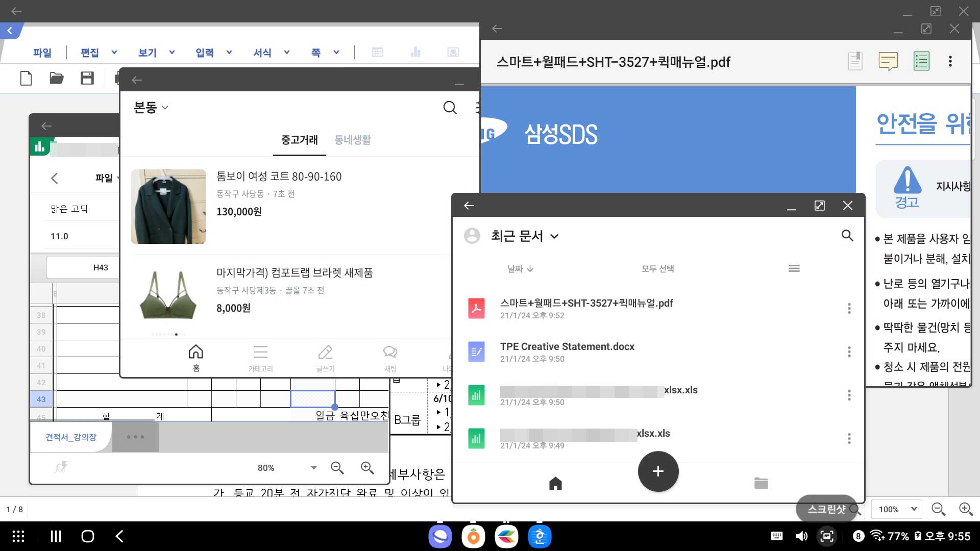Screen dimensions: 980x551
Task: Open the green coat listing thumbnail
Action: click(168, 207)
